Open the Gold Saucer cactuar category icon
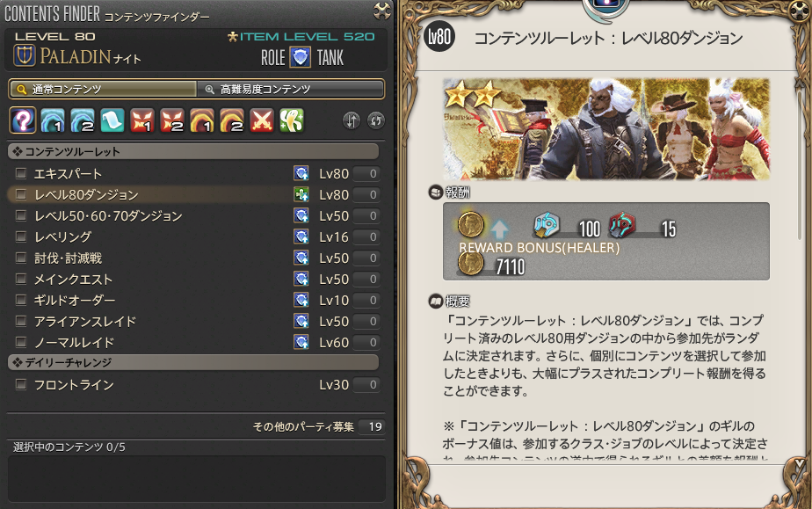 click(292, 120)
